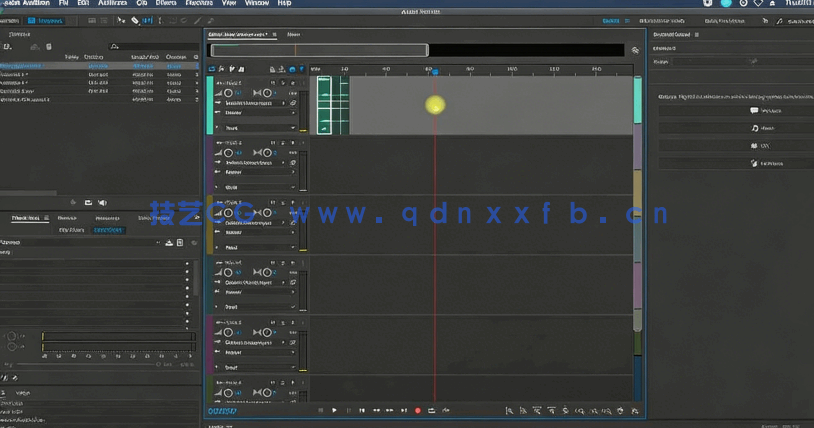Screen dimensions: 814x428
Task: Toggle Solo on the second track
Action: click(x=282, y=144)
